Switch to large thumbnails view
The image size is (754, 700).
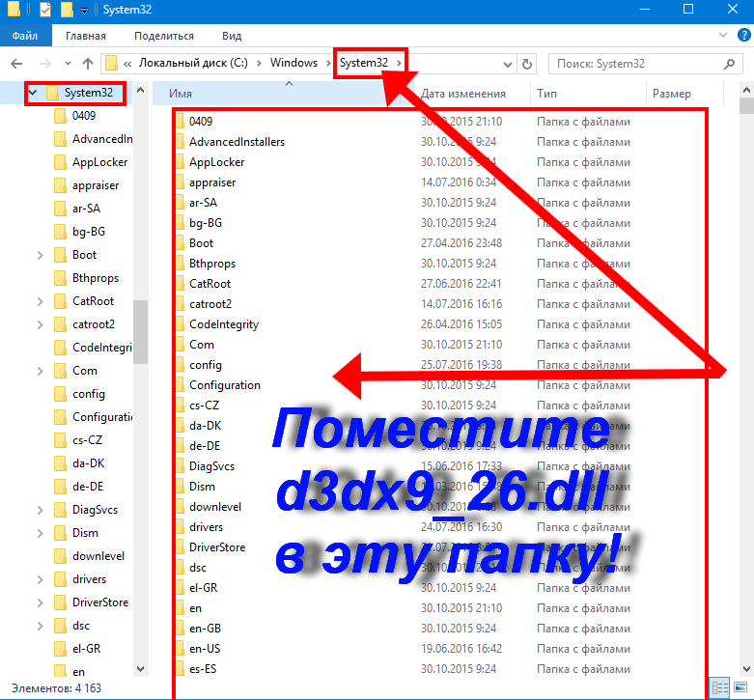[x=740, y=688]
